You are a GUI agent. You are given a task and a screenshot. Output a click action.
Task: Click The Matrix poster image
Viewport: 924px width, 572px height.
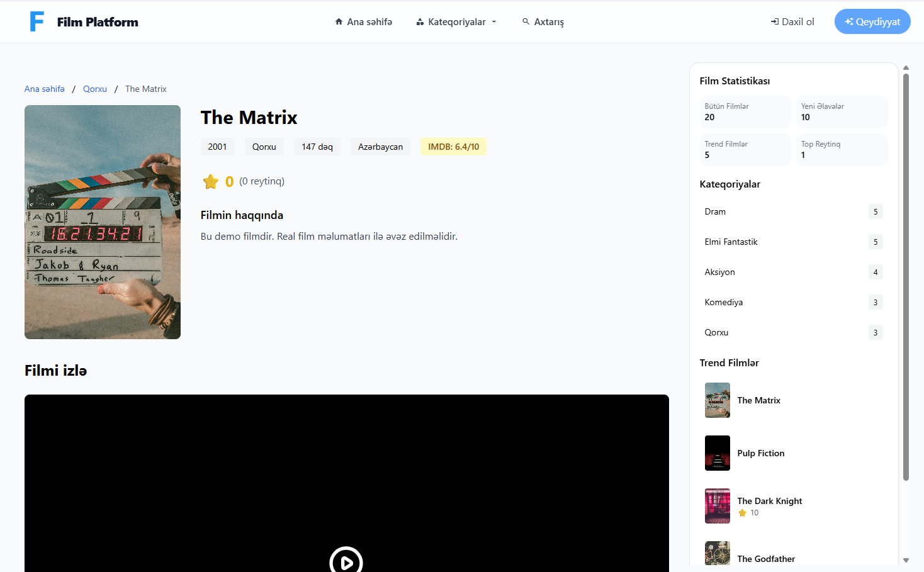(x=103, y=222)
